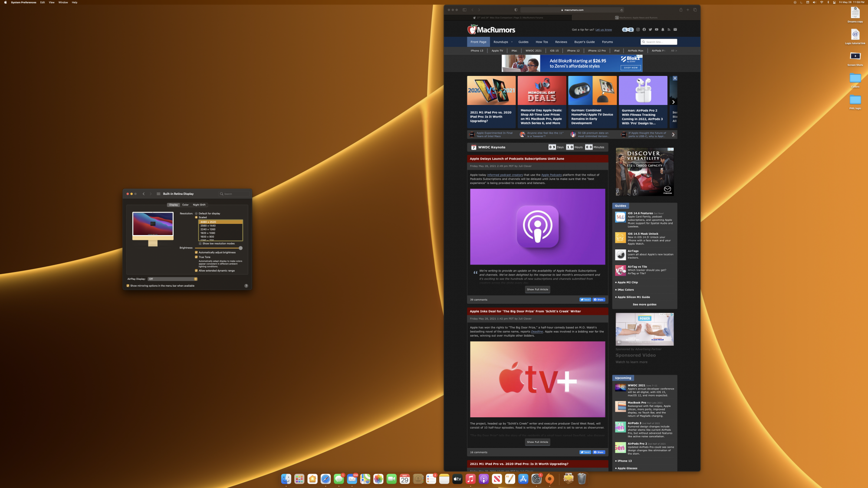Click the notification bell icon on MacRumors
The width and height of the screenshot is (868, 488).
pos(663,29)
